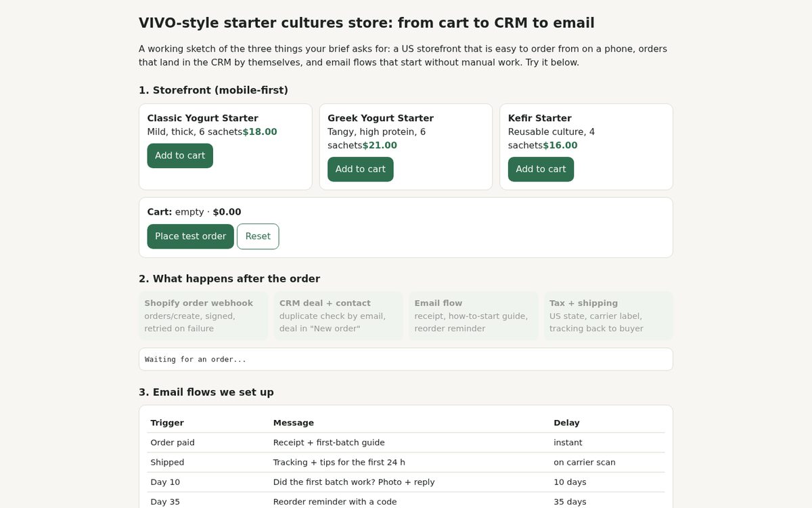Select the Email flow step card
The height and width of the screenshot is (508, 812).
pyautogui.click(x=474, y=316)
